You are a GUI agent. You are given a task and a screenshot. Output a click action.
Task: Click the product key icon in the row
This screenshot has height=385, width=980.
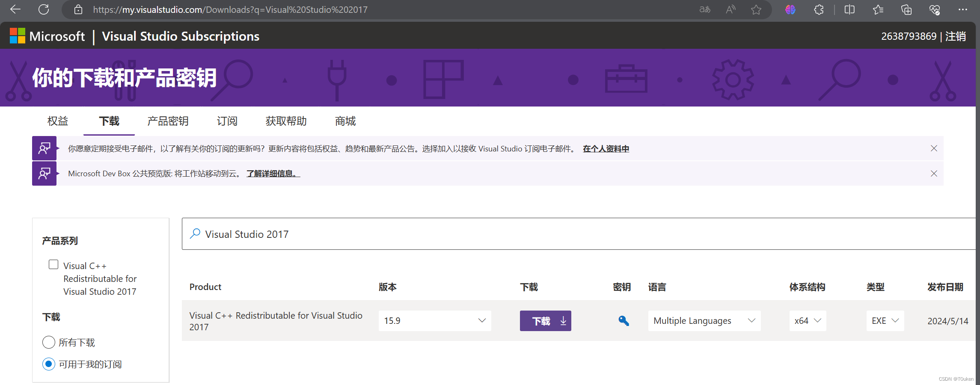click(624, 320)
